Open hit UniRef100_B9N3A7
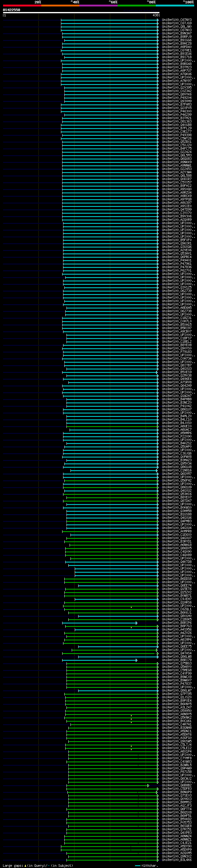This screenshot has height=868, width=197. pos(176,33)
